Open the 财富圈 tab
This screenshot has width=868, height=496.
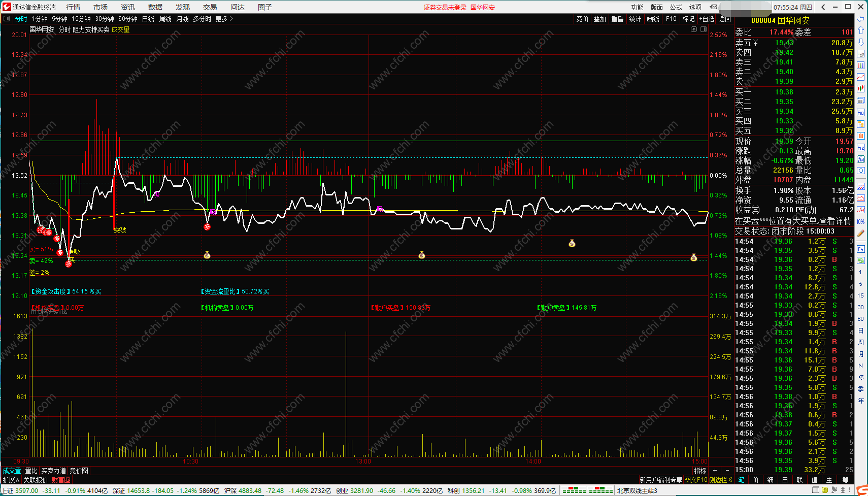point(61,480)
